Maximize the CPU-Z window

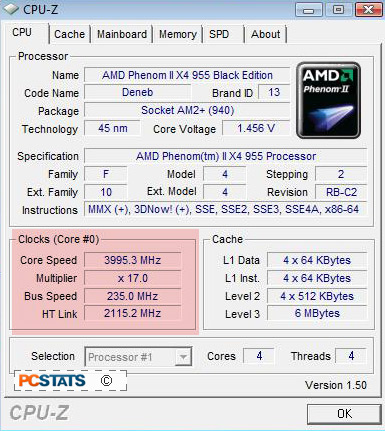point(338,10)
